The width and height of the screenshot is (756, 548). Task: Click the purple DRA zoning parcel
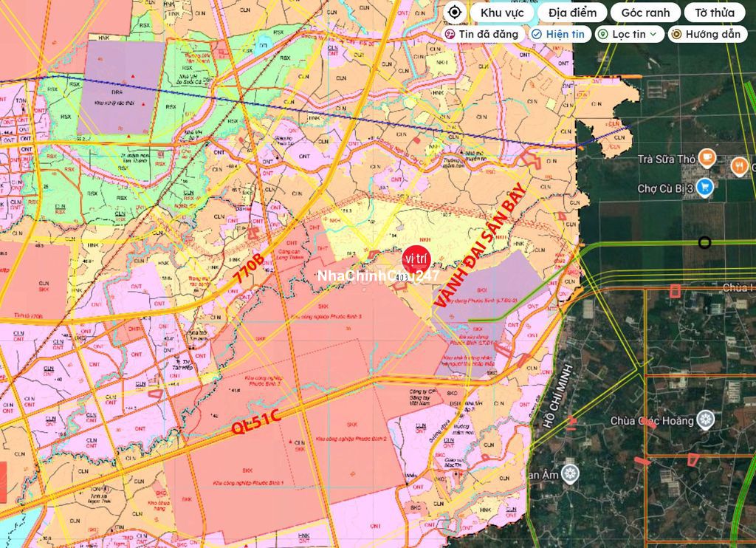[x=121, y=86]
